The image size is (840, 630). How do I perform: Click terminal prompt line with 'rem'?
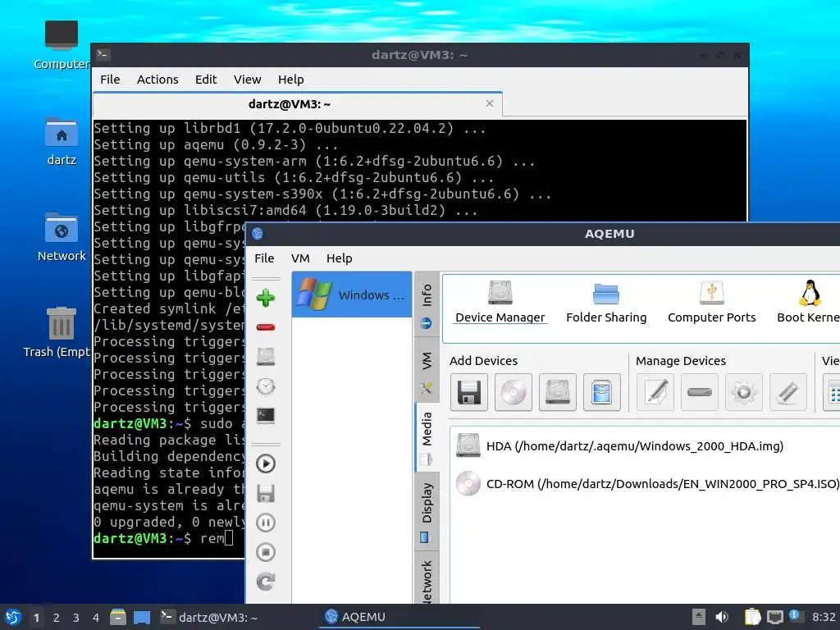click(x=163, y=538)
